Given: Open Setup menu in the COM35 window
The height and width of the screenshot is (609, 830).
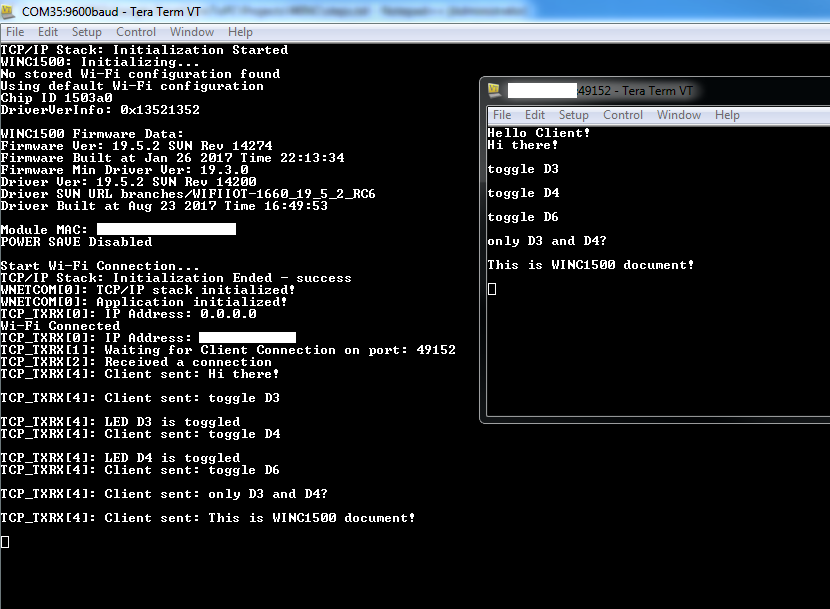Looking at the screenshot, I should point(87,32).
